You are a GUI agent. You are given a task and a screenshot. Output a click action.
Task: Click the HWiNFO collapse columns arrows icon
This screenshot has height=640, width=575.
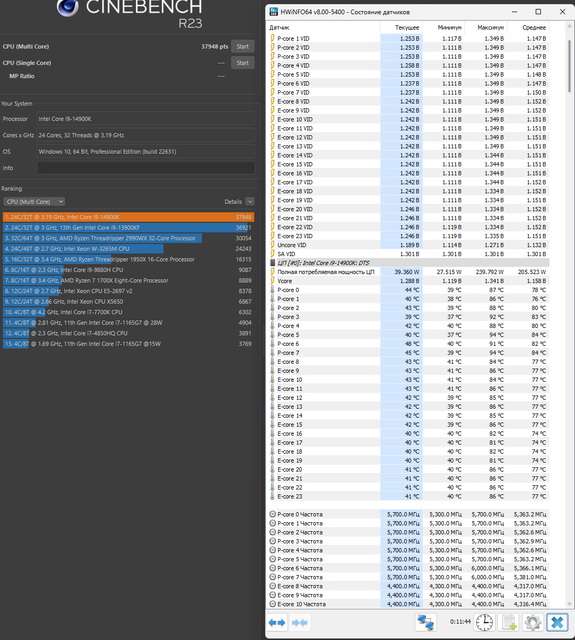(300, 623)
